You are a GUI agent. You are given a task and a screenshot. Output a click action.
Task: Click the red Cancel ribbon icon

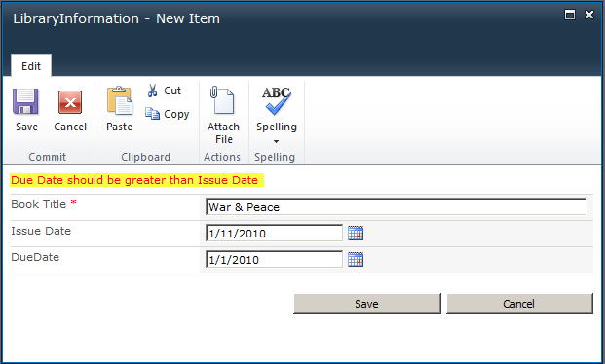(x=70, y=102)
